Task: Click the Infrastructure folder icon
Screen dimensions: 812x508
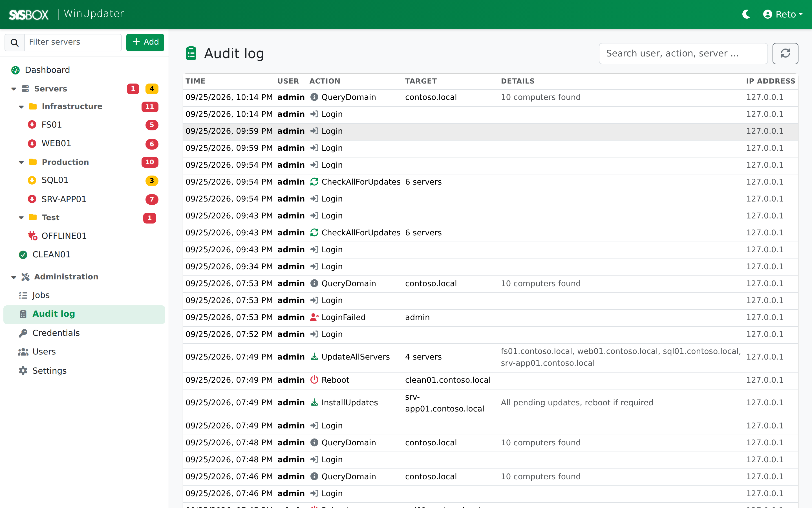Action: [32, 106]
